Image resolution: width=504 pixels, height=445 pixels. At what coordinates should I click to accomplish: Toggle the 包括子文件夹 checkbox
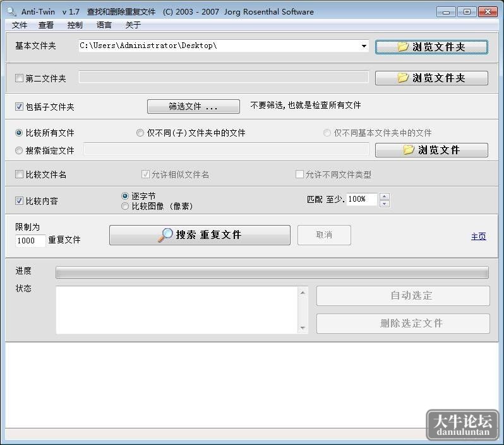click(20, 106)
